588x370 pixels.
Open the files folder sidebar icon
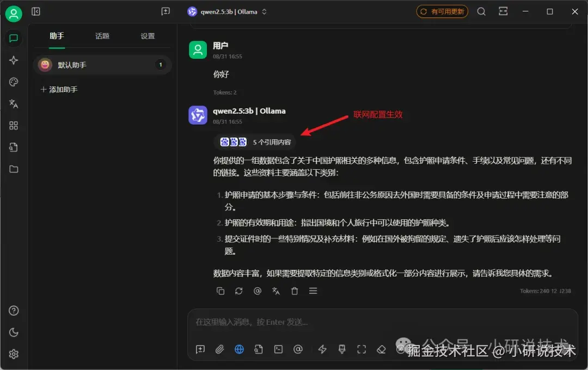click(14, 169)
